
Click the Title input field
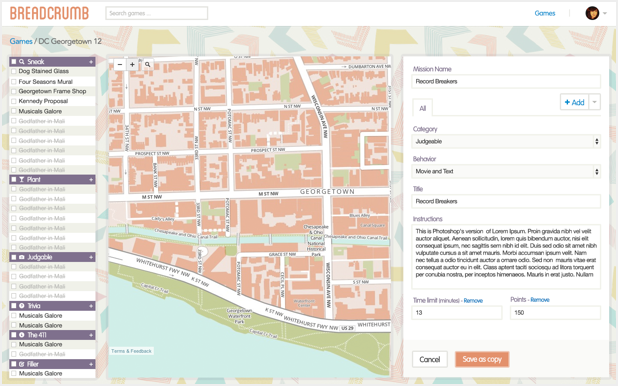[506, 201]
